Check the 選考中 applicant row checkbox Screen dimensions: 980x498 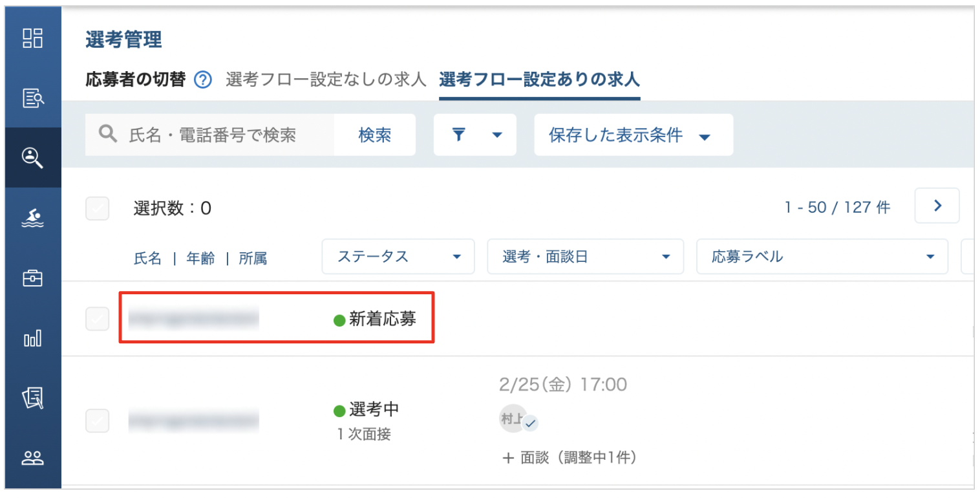coord(98,420)
